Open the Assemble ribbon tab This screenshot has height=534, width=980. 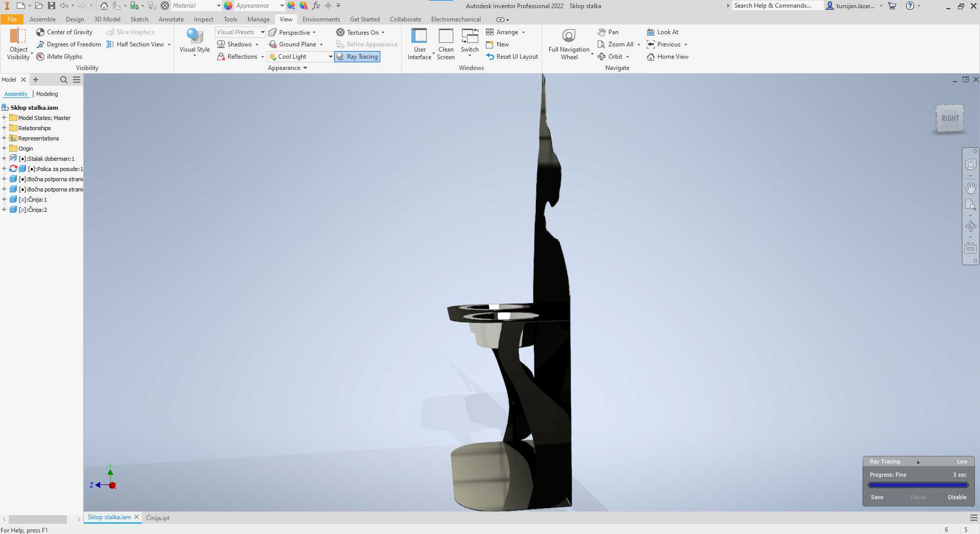(x=42, y=19)
